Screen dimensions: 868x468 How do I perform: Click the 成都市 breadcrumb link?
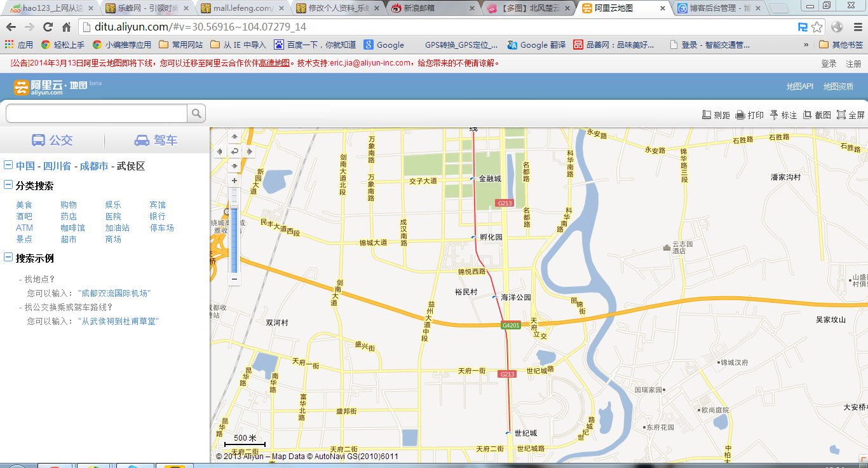(94, 166)
